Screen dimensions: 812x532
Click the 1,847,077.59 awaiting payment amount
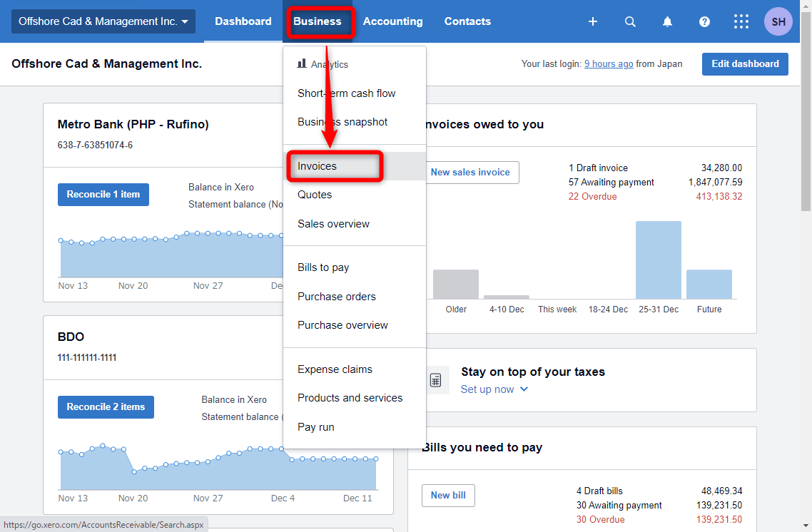pos(715,182)
